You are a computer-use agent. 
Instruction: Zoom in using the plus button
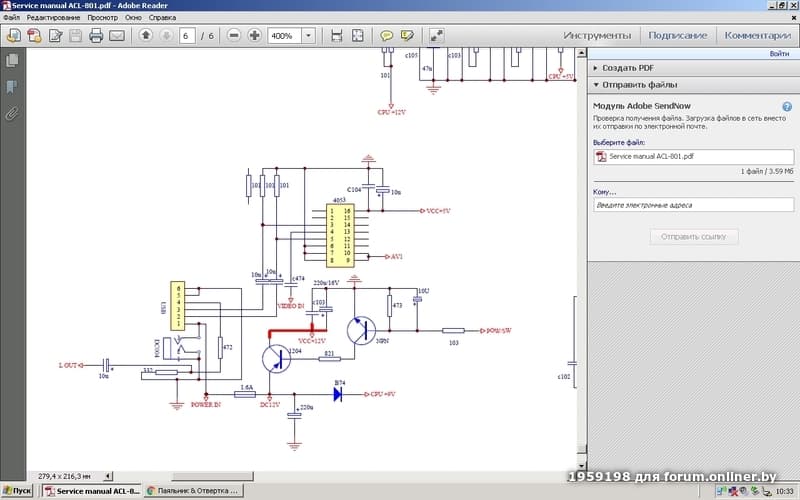coord(255,35)
